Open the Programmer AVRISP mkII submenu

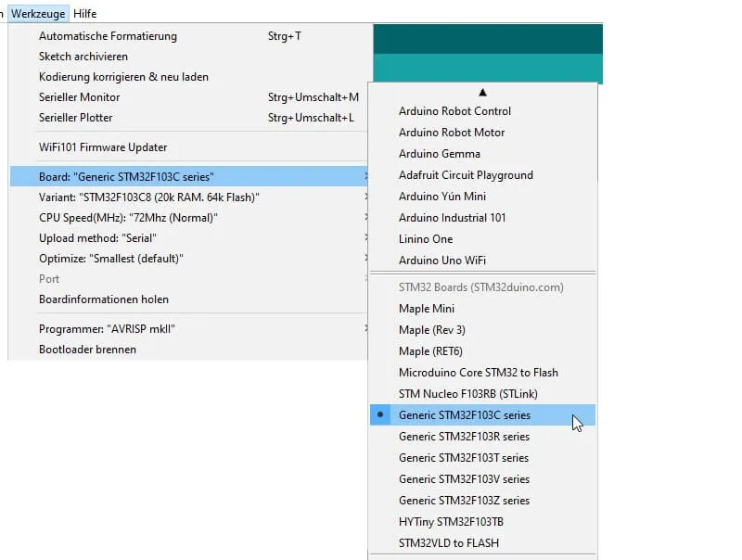click(x=107, y=329)
